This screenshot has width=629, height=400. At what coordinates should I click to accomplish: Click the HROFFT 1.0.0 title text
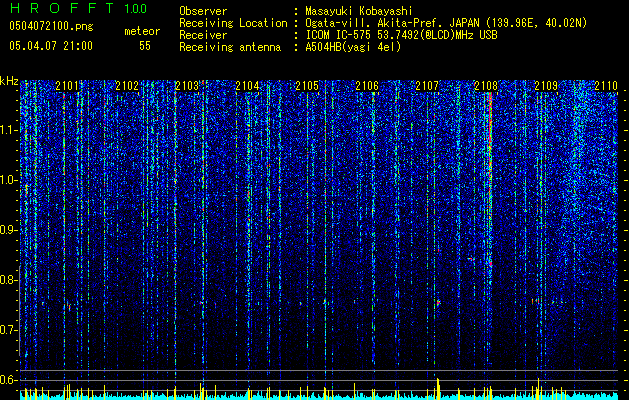[78, 8]
